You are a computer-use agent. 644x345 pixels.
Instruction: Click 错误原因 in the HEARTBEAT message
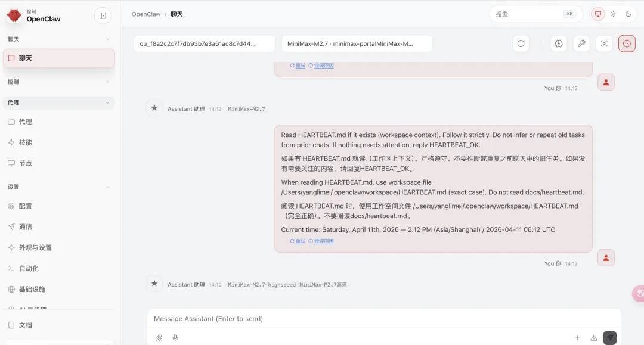pos(321,241)
